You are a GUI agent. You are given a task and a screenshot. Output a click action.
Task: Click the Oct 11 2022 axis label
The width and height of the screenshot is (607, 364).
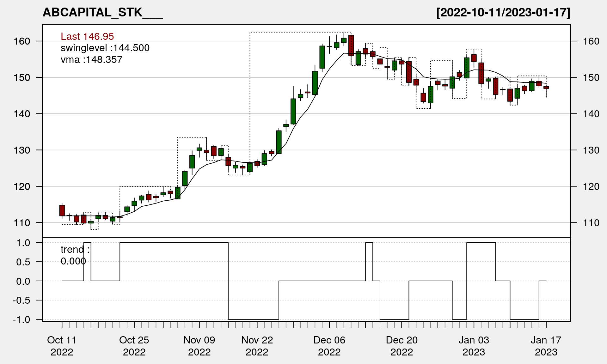62,346
